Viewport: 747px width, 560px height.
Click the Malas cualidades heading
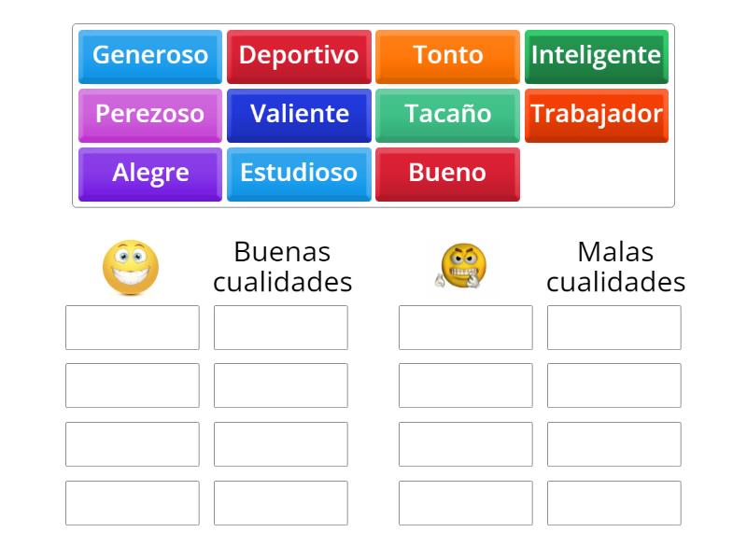[615, 266]
